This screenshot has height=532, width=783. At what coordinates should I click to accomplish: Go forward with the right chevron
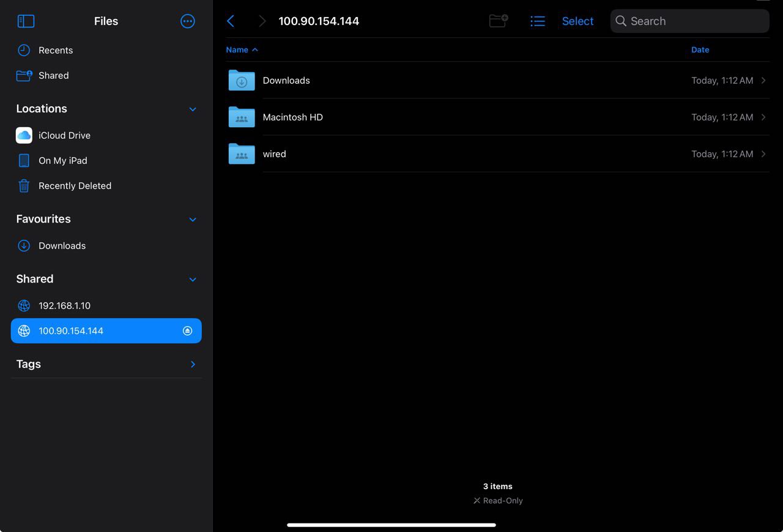point(262,21)
